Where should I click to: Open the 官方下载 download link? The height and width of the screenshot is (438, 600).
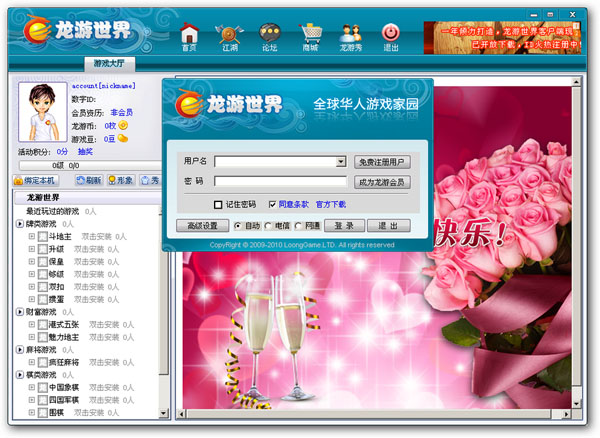tap(331, 205)
